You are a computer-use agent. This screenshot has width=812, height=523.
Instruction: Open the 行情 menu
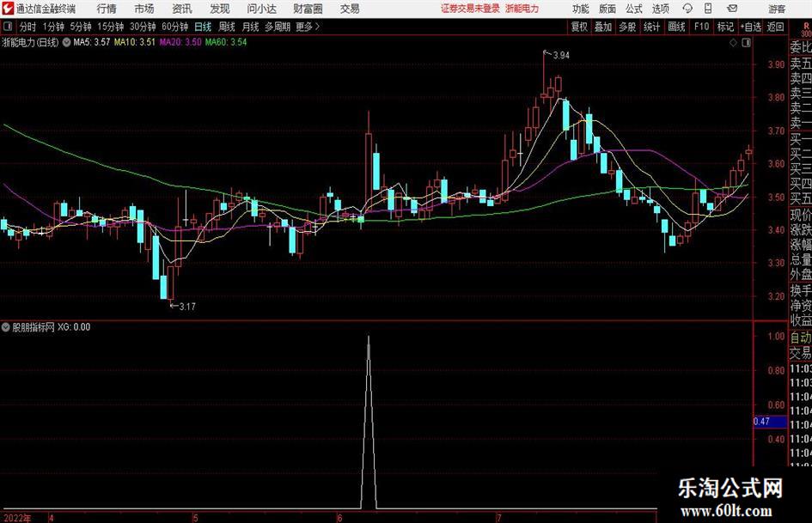107,9
